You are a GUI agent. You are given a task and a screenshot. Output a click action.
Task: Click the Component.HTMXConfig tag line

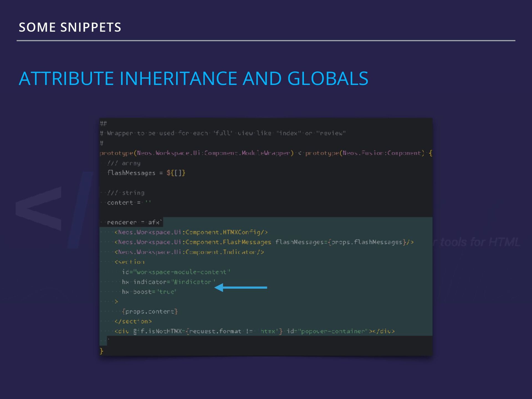click(x=191, y=232)
